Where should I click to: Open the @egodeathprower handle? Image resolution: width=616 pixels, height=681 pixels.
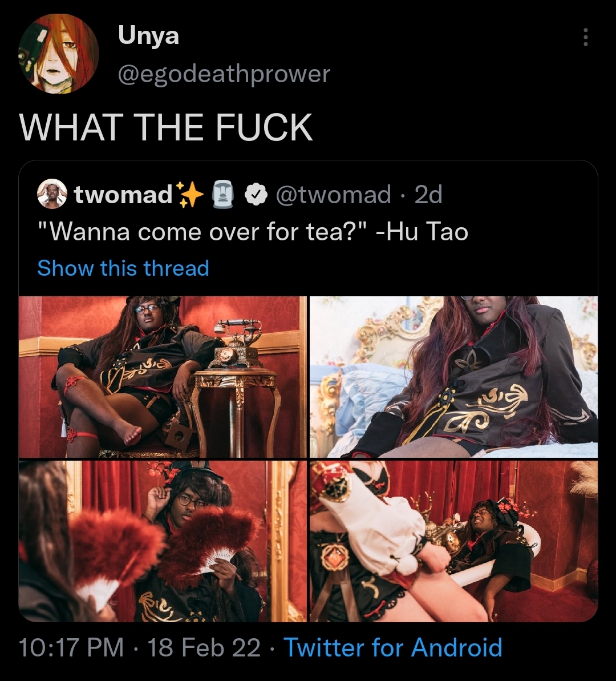click(224, 74)
